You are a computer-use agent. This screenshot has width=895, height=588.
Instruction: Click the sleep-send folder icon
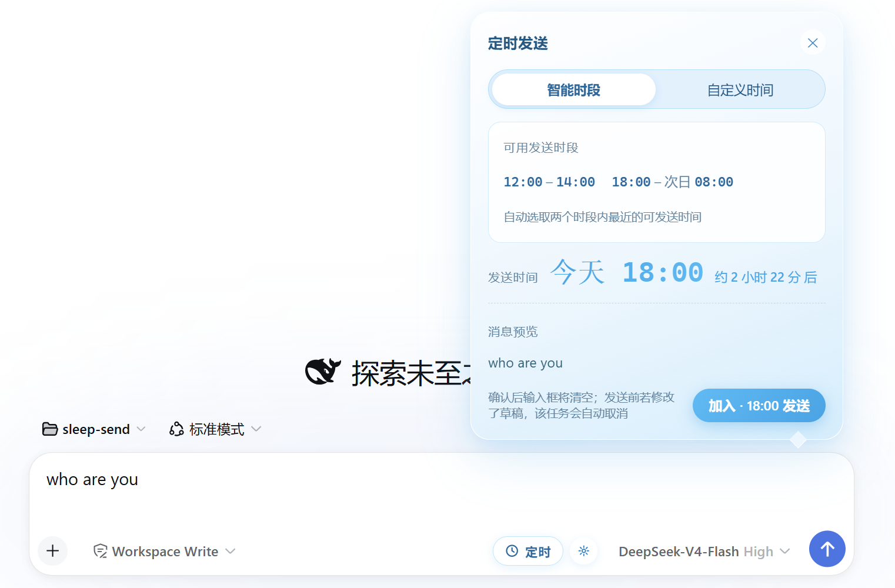pos(50,429)
